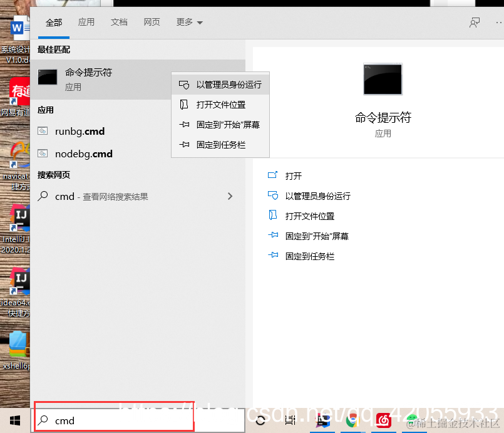Image resolution: width=504 pixels, height=433 pixels.
Task: Open the 更多 dropdown in the search tabs
Action: (185, 21)
